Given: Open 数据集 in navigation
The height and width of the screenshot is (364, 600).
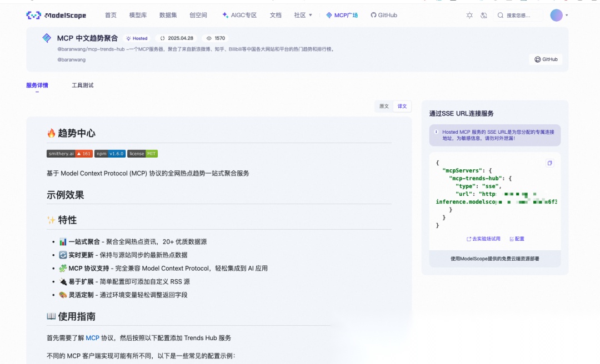Looking at the screenshot, I should point(168,16).
